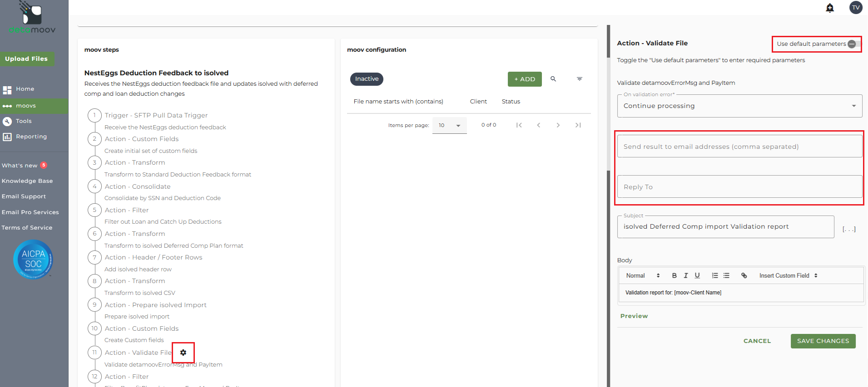Focus the Reply To field
This screenshot has height=387, width=868.
click(x=739, y=186)
